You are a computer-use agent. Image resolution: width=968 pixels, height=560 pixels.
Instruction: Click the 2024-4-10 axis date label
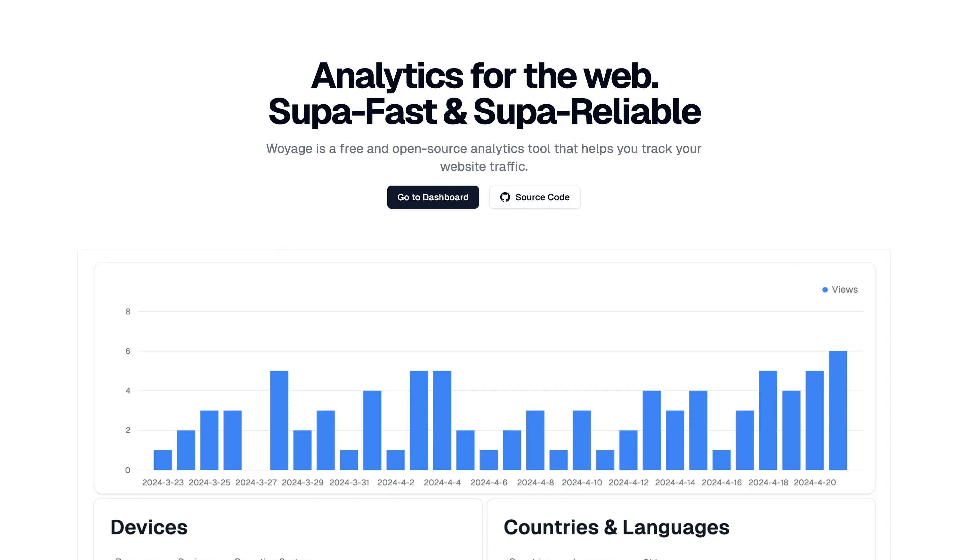coord(582,483)
